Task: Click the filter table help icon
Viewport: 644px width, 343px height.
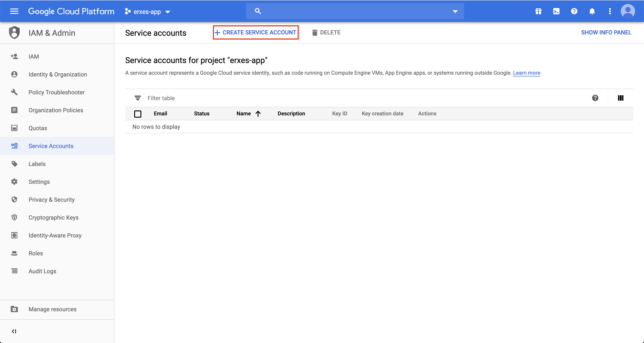Action: click(x=595, y=98)
